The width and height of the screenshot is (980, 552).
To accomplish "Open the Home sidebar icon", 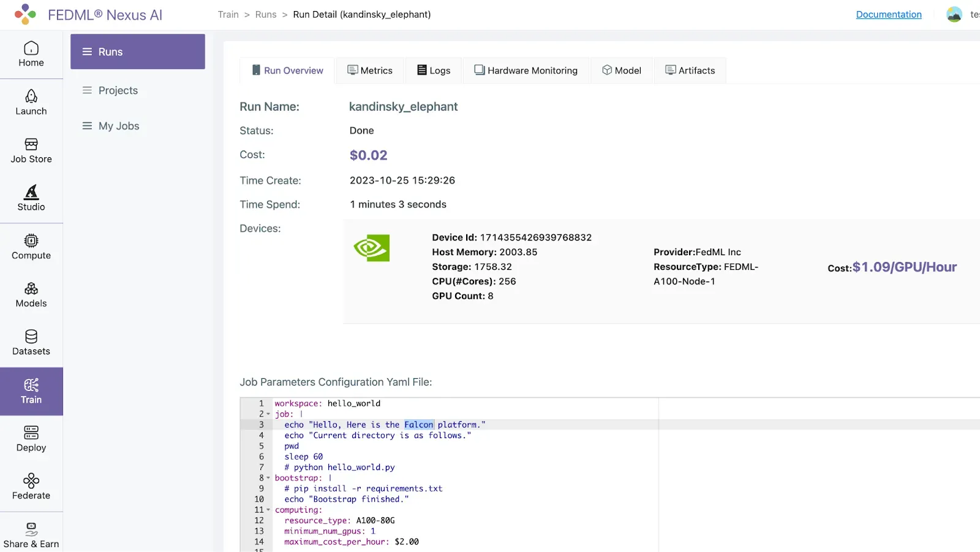I will [31, 48].
